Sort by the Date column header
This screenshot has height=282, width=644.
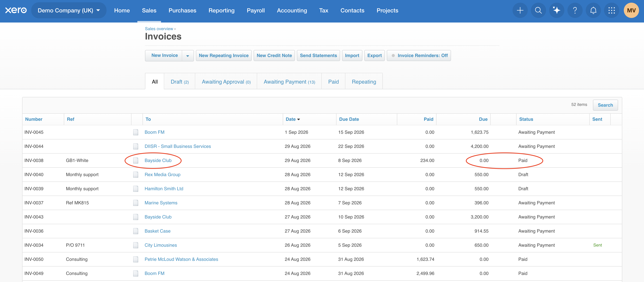coord(292,119)
